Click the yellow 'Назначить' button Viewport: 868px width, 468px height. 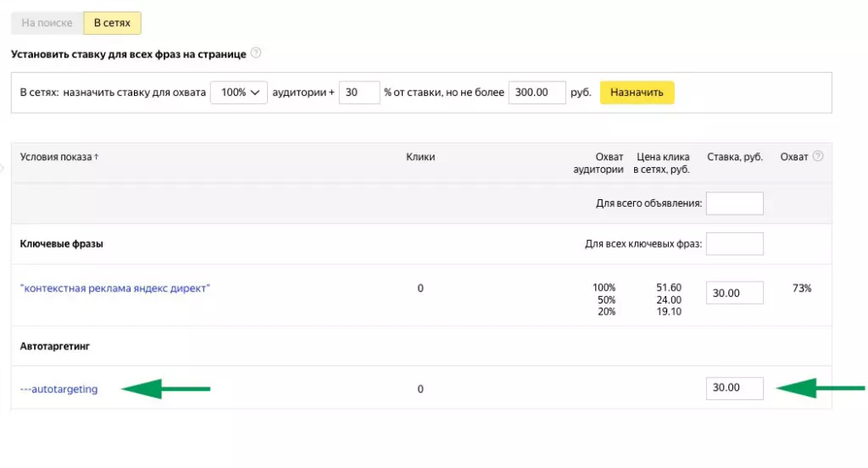tap(637, 92)
